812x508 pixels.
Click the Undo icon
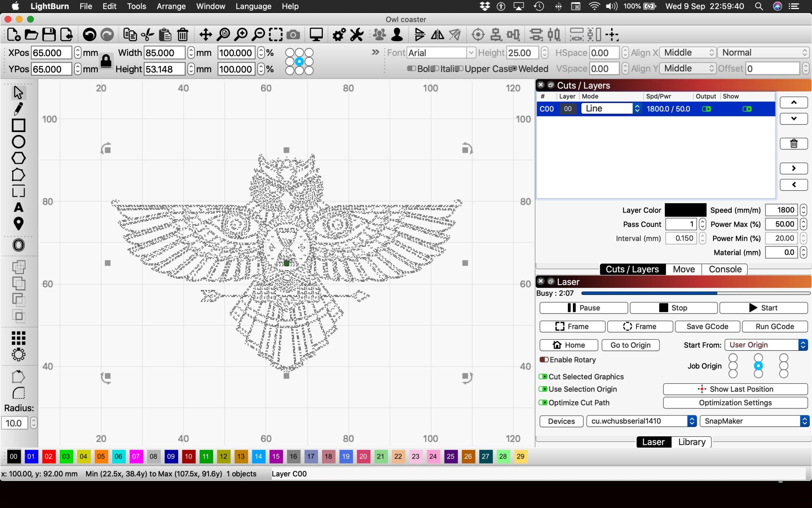[89, 35]
